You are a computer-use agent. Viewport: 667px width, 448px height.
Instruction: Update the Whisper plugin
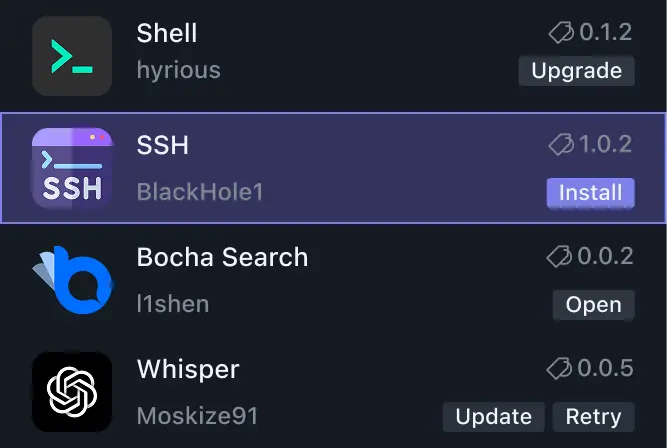point(493,417)
